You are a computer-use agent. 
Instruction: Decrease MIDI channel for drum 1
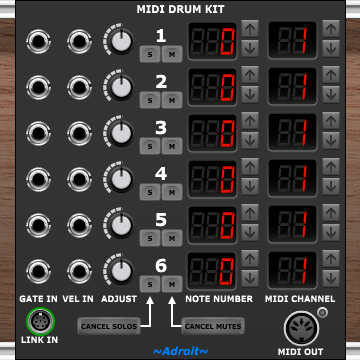point(331,49)
